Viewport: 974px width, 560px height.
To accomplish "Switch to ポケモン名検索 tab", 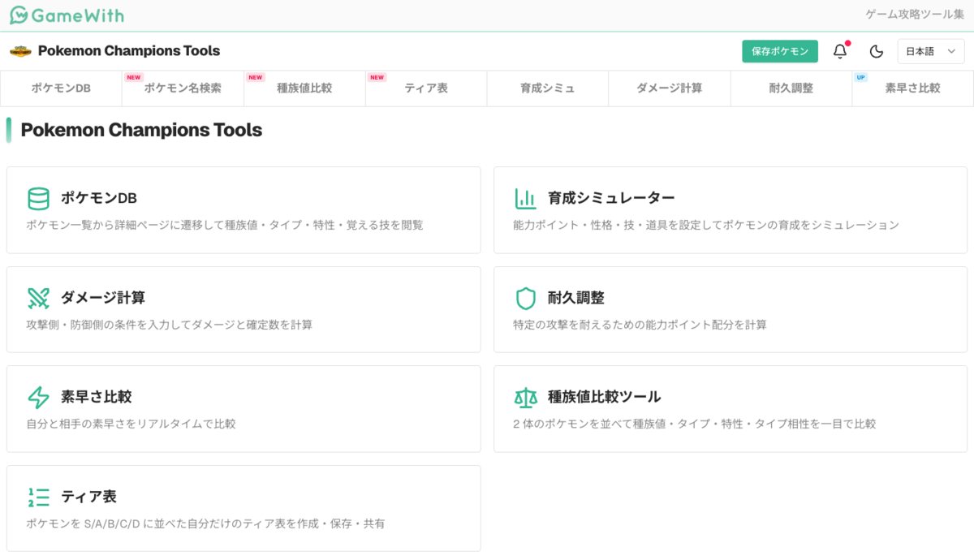I will coord(183,88).
